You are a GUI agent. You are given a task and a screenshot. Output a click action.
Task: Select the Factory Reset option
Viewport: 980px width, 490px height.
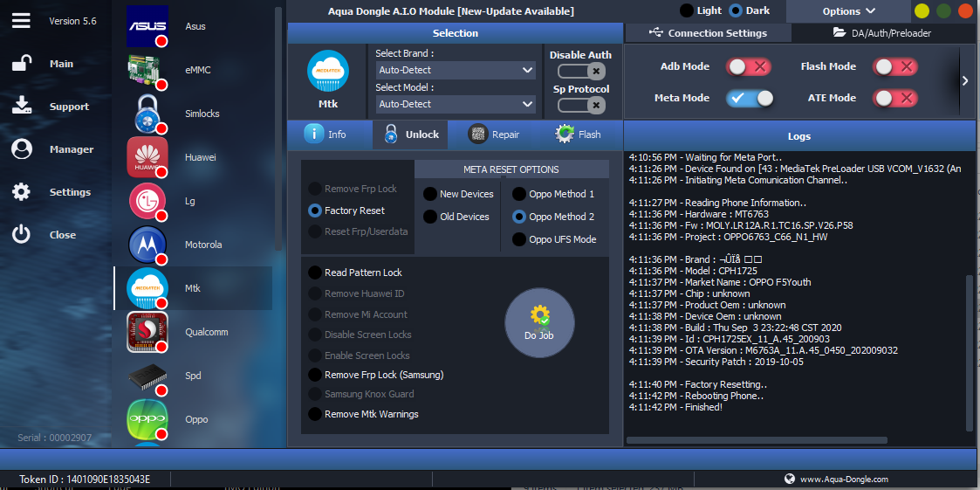[x=346, y=210]
